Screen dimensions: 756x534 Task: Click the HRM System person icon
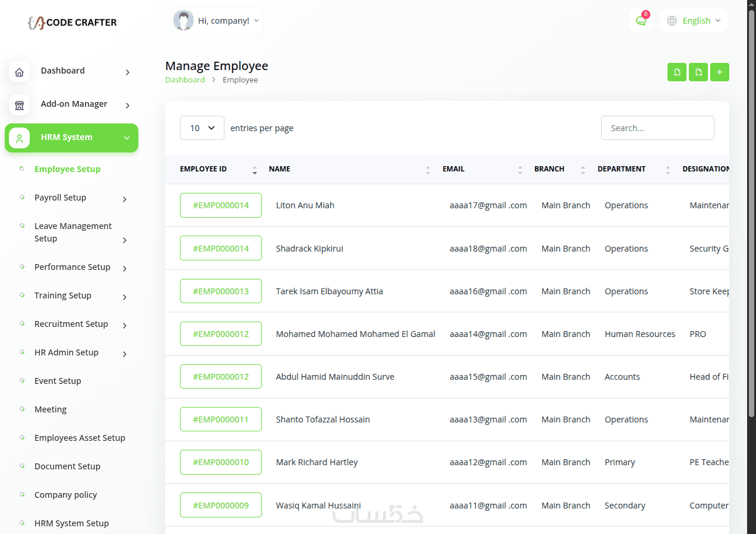tap(20, 139)
